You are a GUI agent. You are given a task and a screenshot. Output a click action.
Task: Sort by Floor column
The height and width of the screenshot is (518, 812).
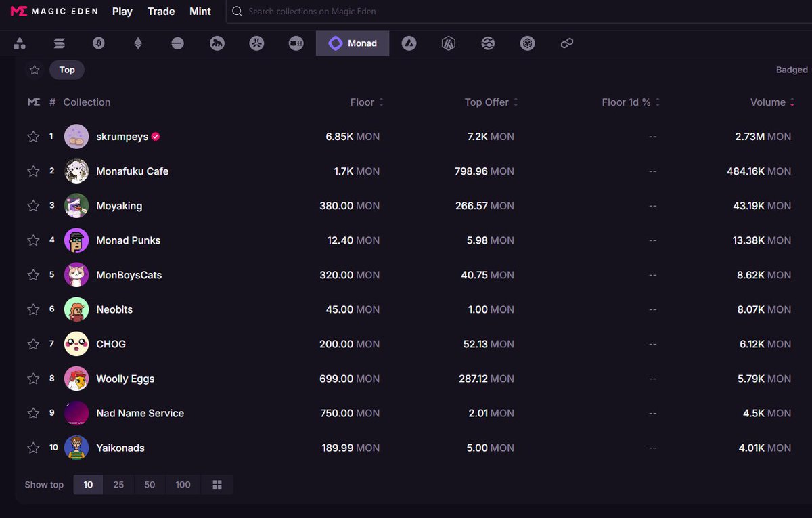367,102
